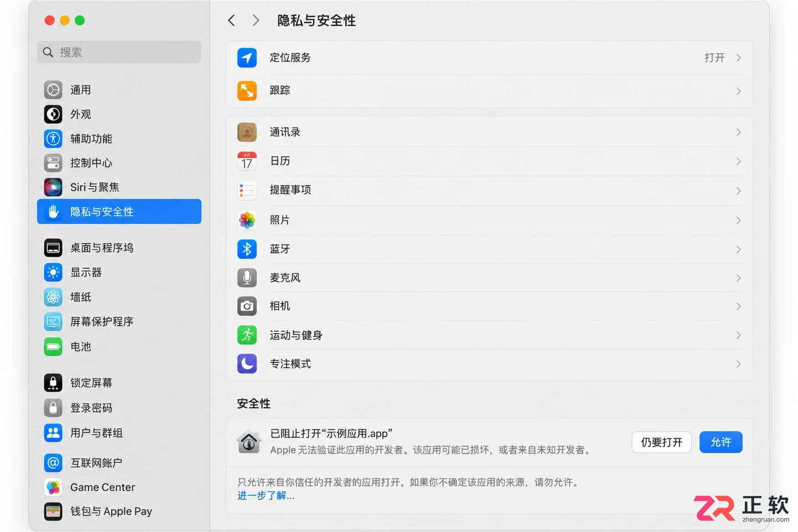Open the 专注模式 row chevron

[x=738, y=364]
